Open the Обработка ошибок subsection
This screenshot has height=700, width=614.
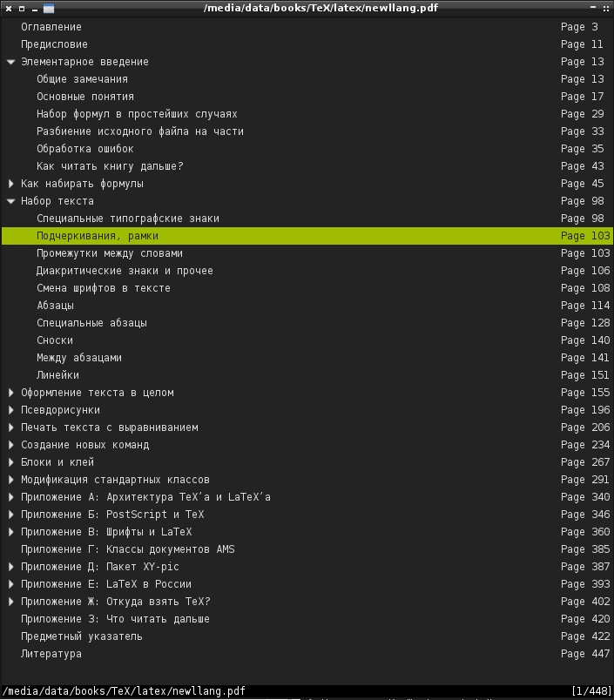coord(85,149)
